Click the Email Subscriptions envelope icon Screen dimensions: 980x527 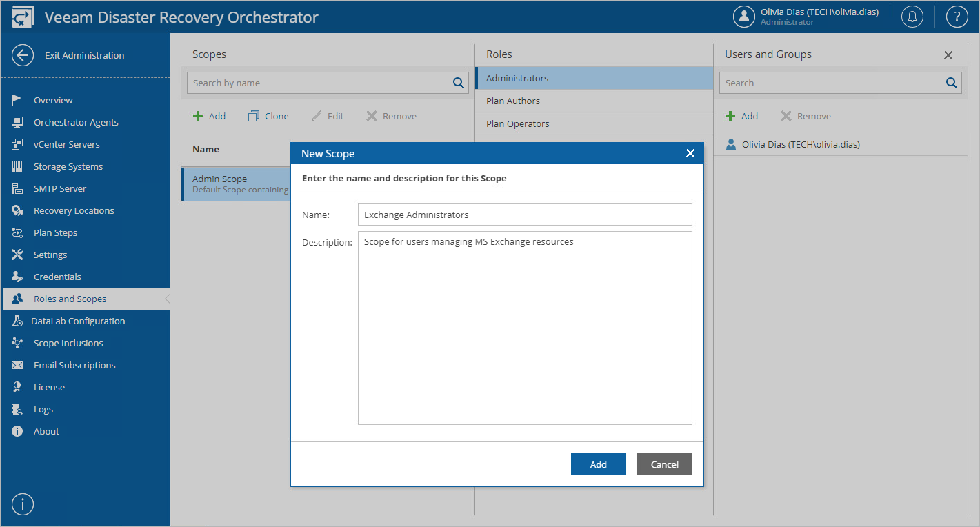click(17, 365)
